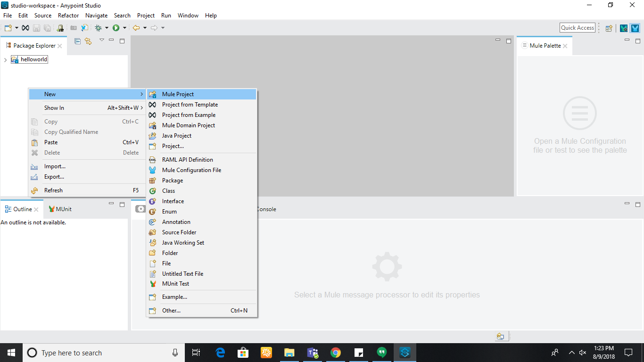Click Import... in the context menu
The image size is (644, 362).
tap(55, 166)
